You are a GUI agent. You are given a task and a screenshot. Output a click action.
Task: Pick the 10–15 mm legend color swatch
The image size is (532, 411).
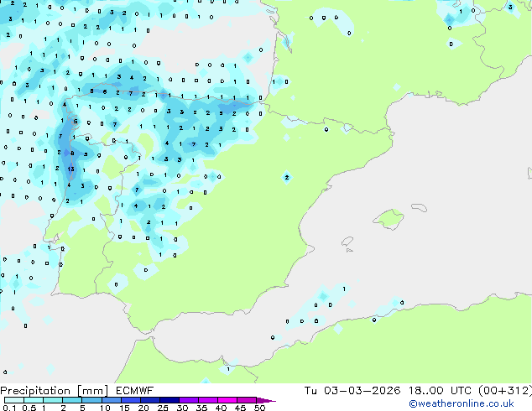[112, 400]
